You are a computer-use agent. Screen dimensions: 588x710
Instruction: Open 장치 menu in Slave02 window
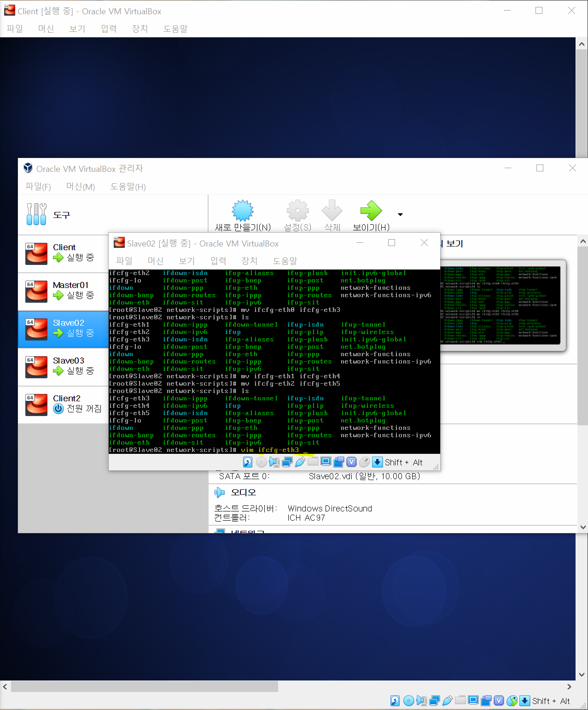point(250,261)
